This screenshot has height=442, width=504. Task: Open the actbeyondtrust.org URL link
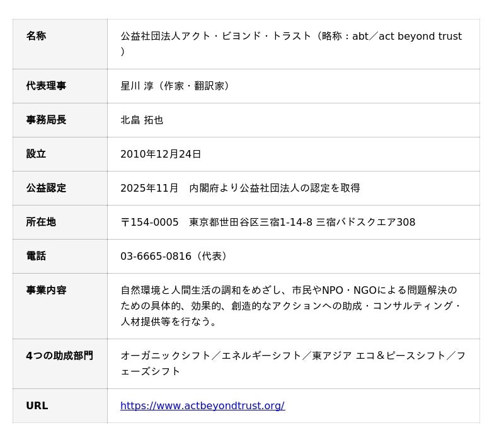point(202,405)
